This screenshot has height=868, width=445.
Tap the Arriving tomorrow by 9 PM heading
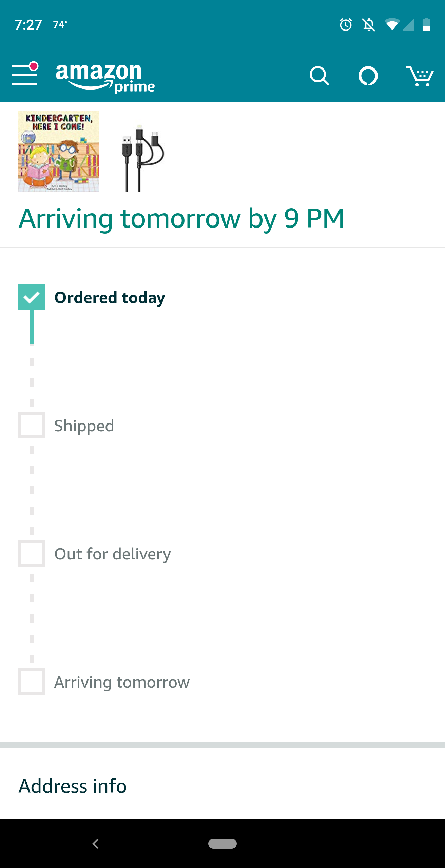(x=181, y=219)
